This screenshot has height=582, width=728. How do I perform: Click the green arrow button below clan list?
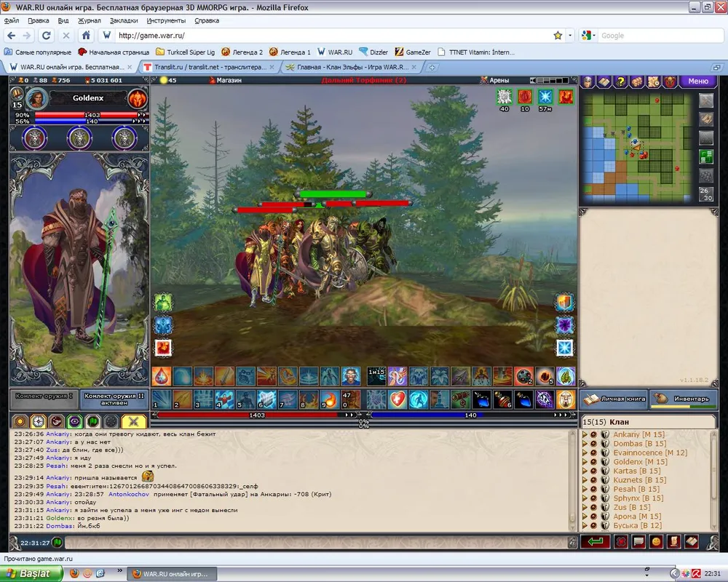pyautogui.click(x=596, y=541)
